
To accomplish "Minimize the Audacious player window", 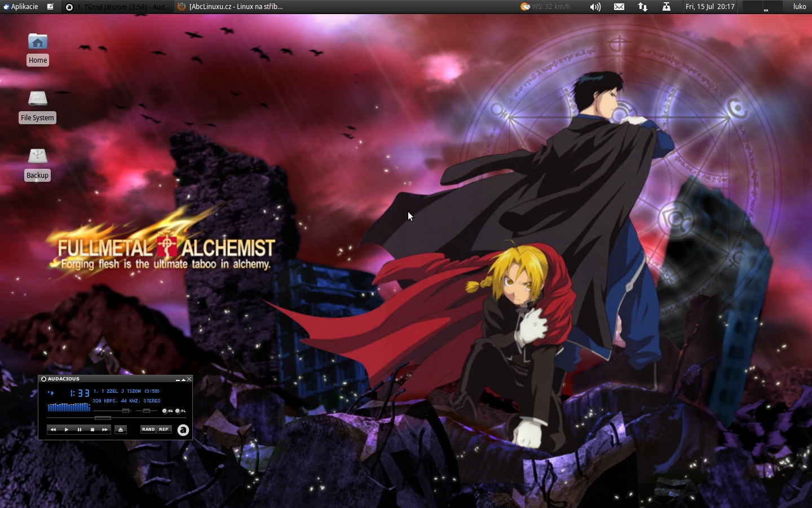I will pyautogui.click(x=178, y=380).
